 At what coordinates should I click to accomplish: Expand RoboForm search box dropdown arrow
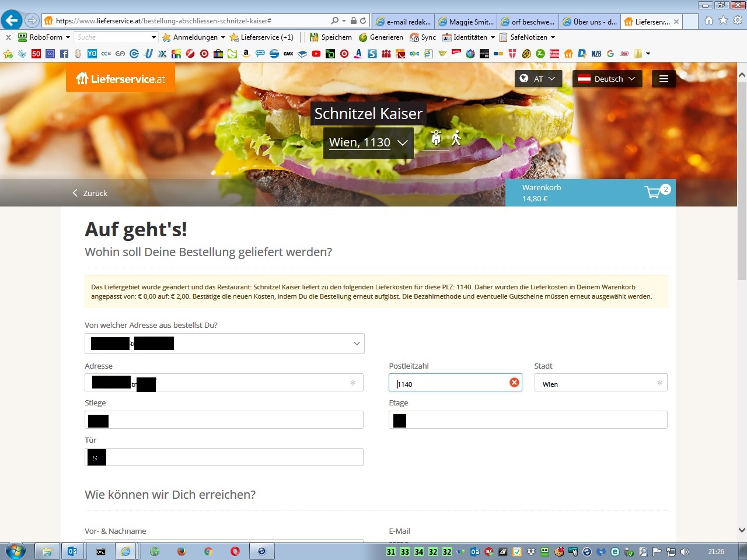(x=153, y=37)
